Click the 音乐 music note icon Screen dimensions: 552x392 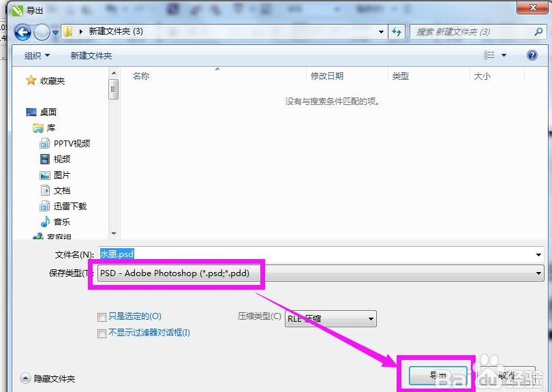click(45, 222)
